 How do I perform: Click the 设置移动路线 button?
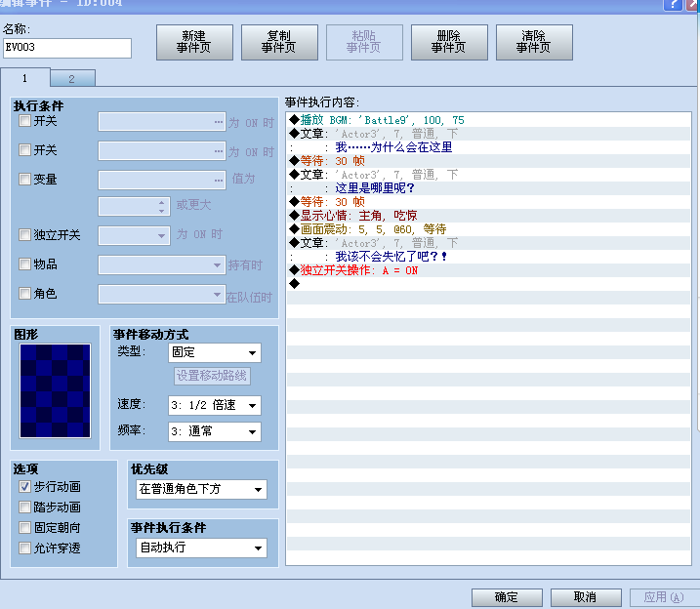(x=212, y=376)
